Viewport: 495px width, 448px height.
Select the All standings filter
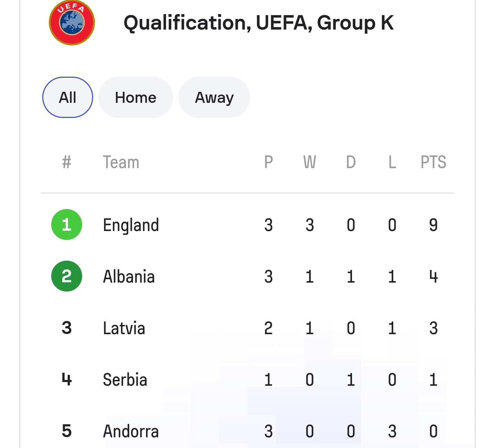(68, 97)
